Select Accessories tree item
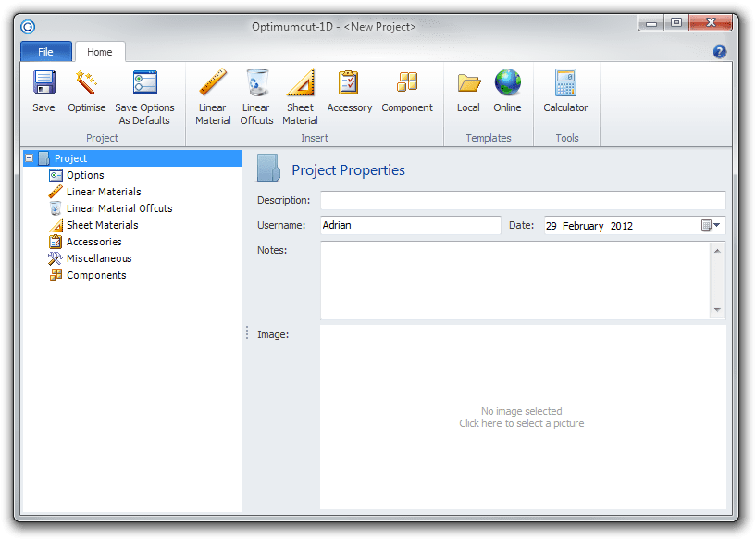 93,242
